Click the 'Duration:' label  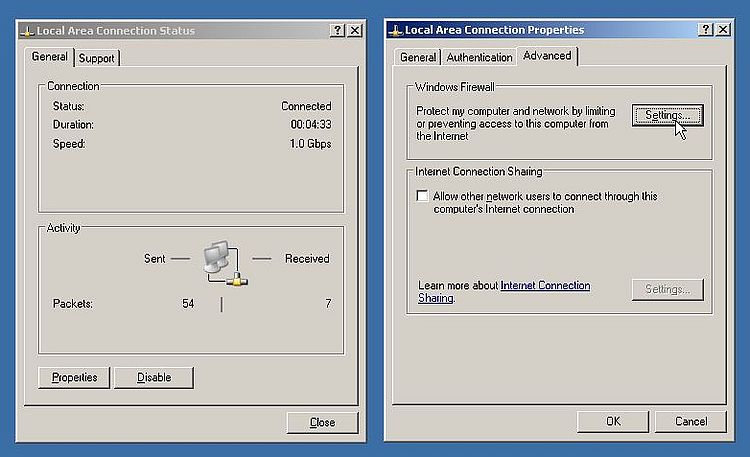click(x=73, y=124)
